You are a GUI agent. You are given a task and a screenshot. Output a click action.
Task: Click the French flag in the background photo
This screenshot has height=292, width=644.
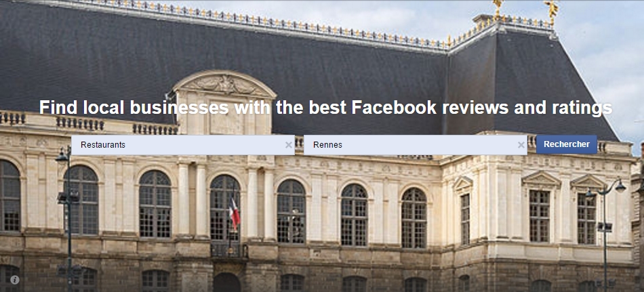pyautogui.click(x=234, y=213)
